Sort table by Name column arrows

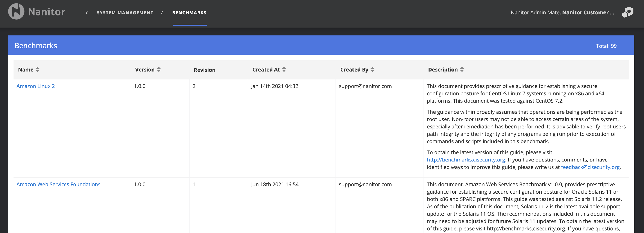pos(38,70)
